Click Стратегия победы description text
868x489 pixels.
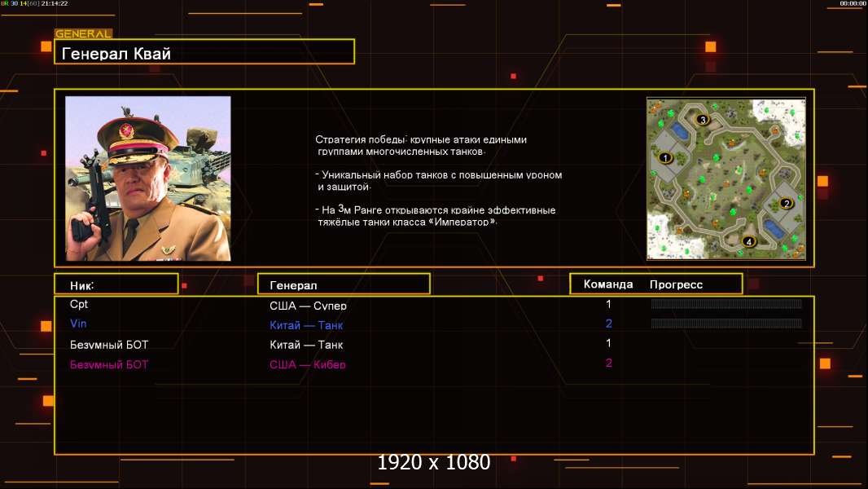(421, 145)
